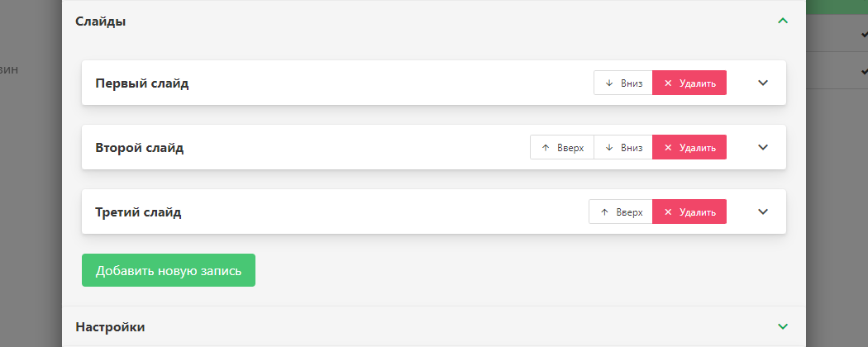The width and height of the screenshot is (868, 347).
Task: Move Первый слайд down with Вниз
Action: [623, 83]
